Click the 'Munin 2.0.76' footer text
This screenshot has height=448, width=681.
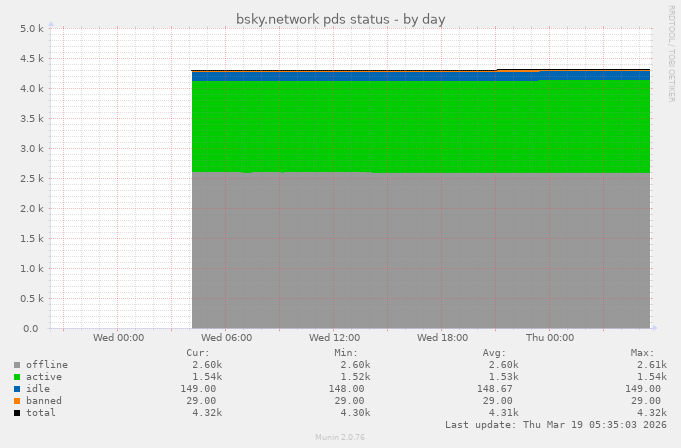(x=340, y=437)
